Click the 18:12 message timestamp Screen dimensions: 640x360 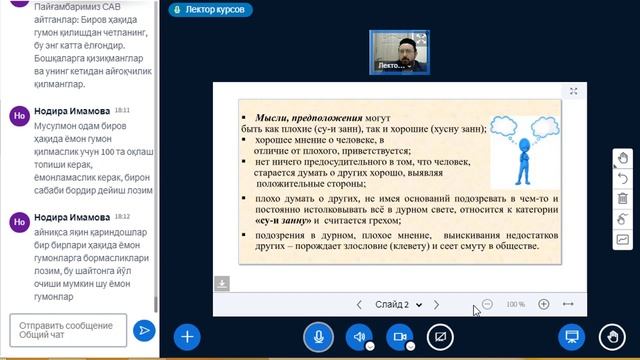point(122,216)
